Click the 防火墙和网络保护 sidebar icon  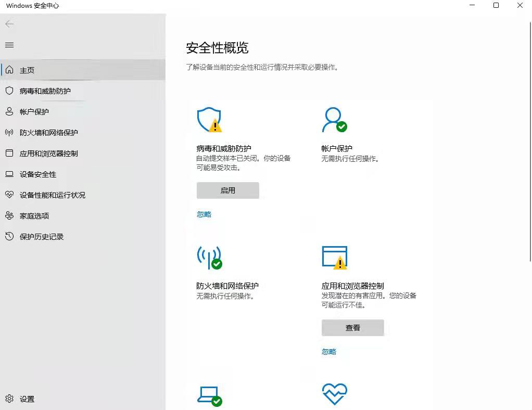coord(9,132)
